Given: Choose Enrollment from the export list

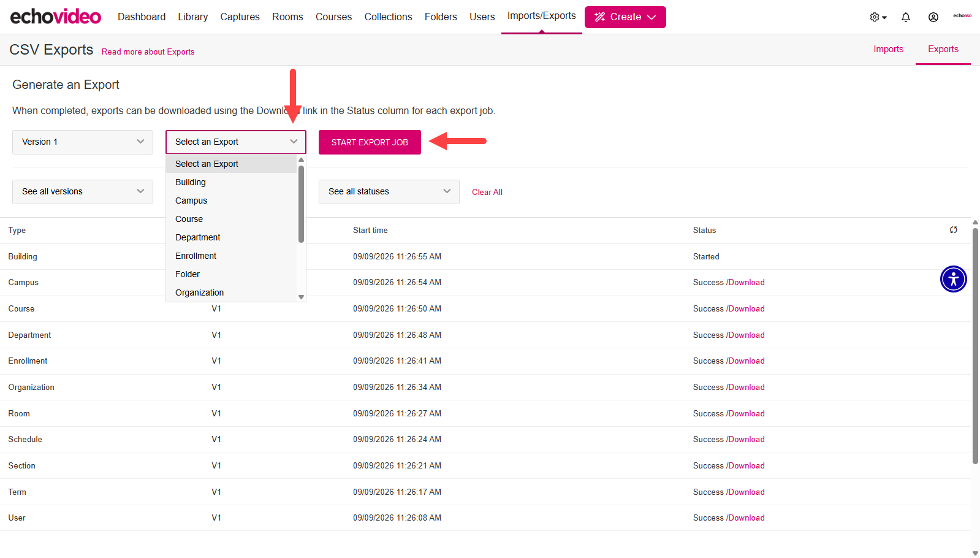Looking at the screenshot, I should tap(232, 256).
